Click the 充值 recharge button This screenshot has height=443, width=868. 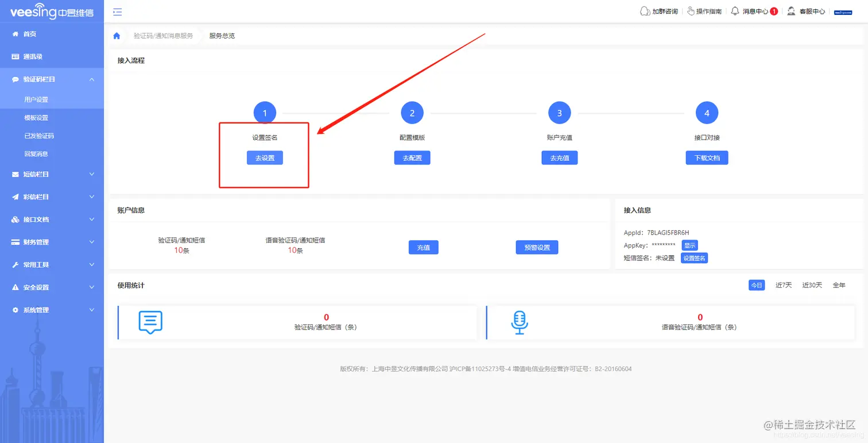point(423,247)
